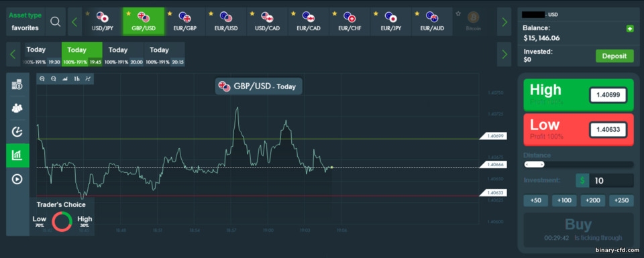Image resolution: width=644 pixels, height=258 pixels.
Task: Select the EUR/USD asset tab
Action: (x=226, y=21)
